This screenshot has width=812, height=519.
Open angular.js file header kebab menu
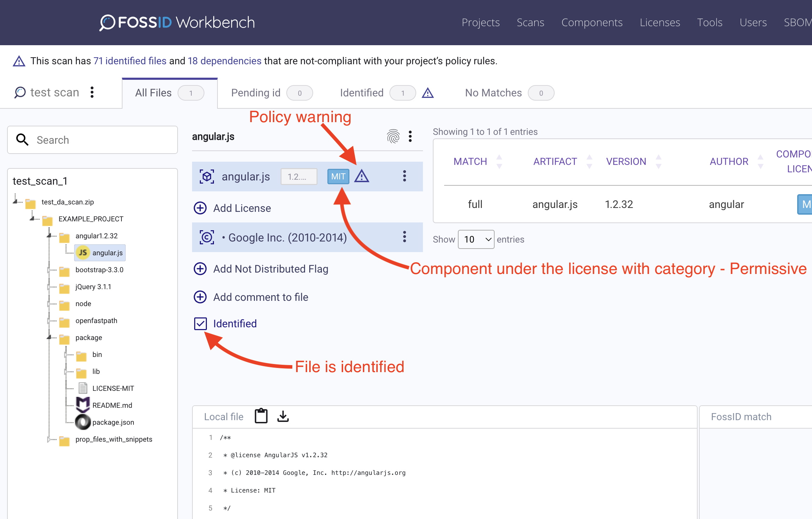[x=410, y=136]
